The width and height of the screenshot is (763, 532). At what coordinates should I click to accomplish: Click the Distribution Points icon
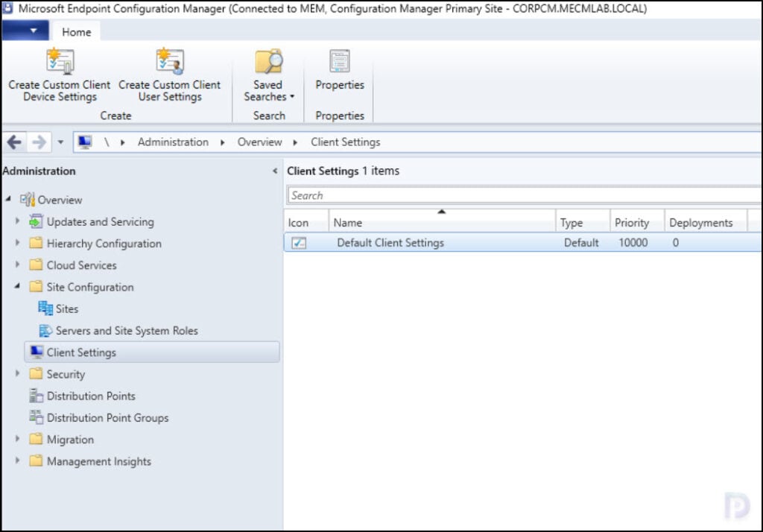[36, 395]
